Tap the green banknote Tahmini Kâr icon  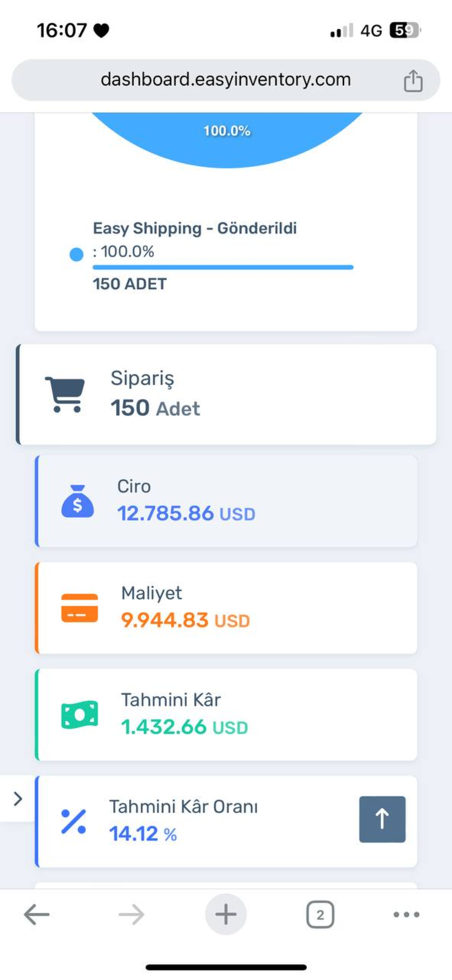pyautogui.click(x=79, y=714)
